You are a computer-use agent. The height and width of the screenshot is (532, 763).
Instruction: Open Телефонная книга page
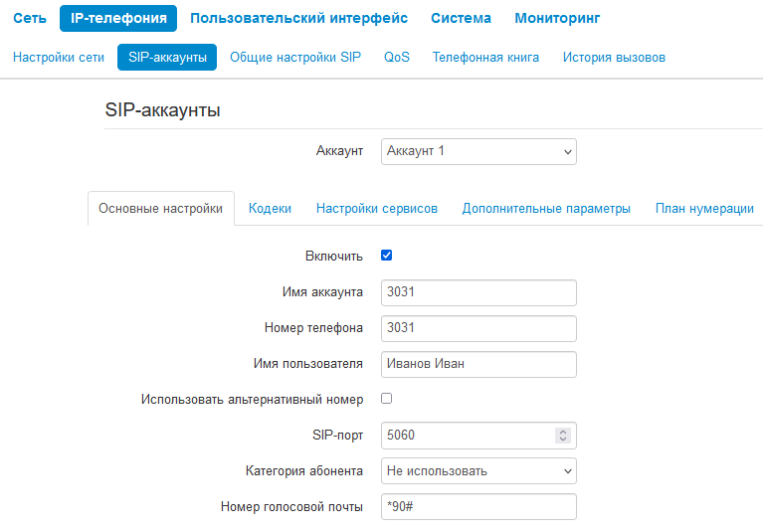point(485,58)
